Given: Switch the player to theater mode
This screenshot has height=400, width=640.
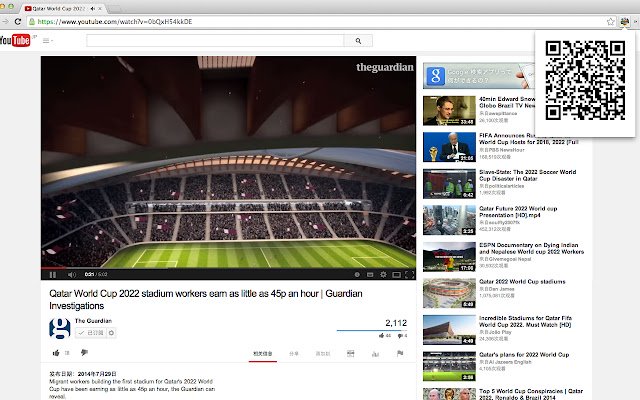Looking at the screenshot, I should coord(396,275).
